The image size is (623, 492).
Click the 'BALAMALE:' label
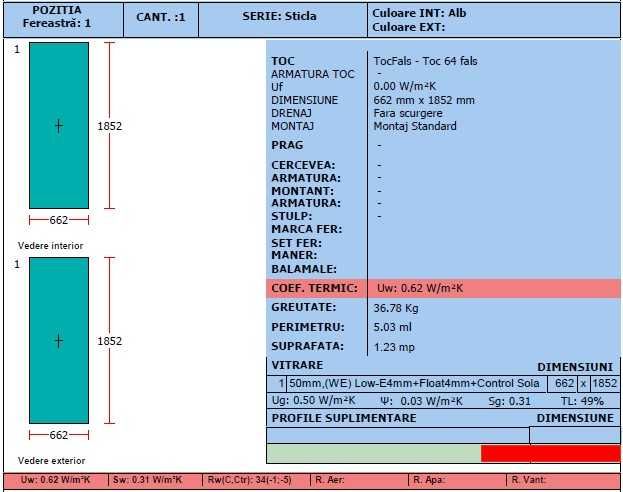point(304,269)
